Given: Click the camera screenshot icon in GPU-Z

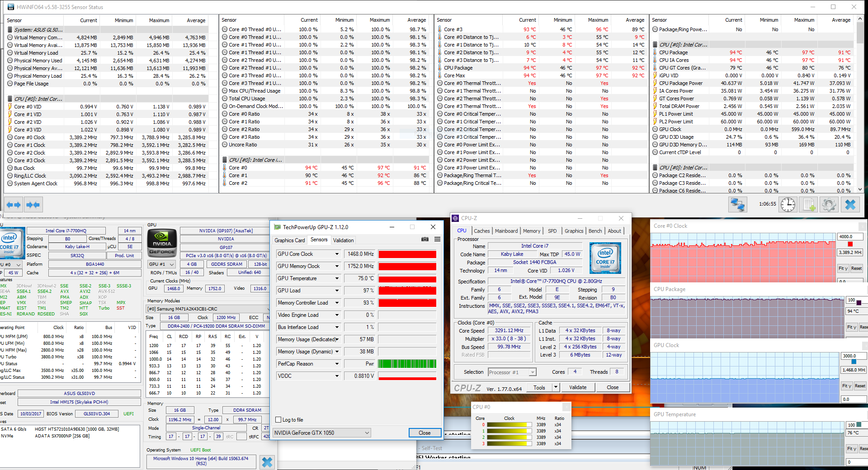Looking at the screenshot, I should pos(425,239).
